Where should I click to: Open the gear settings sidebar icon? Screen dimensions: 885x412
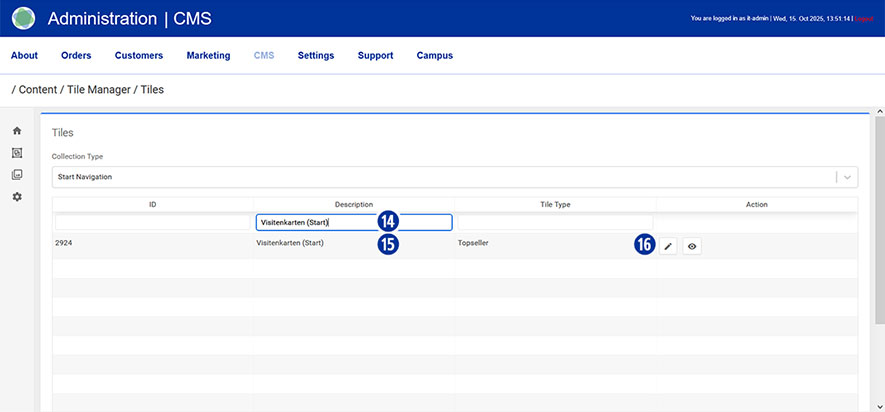tap(17, 197)
